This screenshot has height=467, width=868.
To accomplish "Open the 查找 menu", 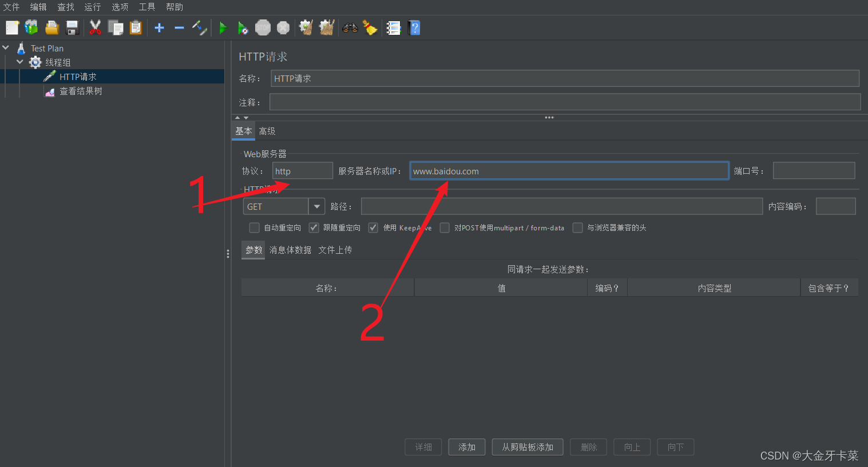I will [66, 7].
